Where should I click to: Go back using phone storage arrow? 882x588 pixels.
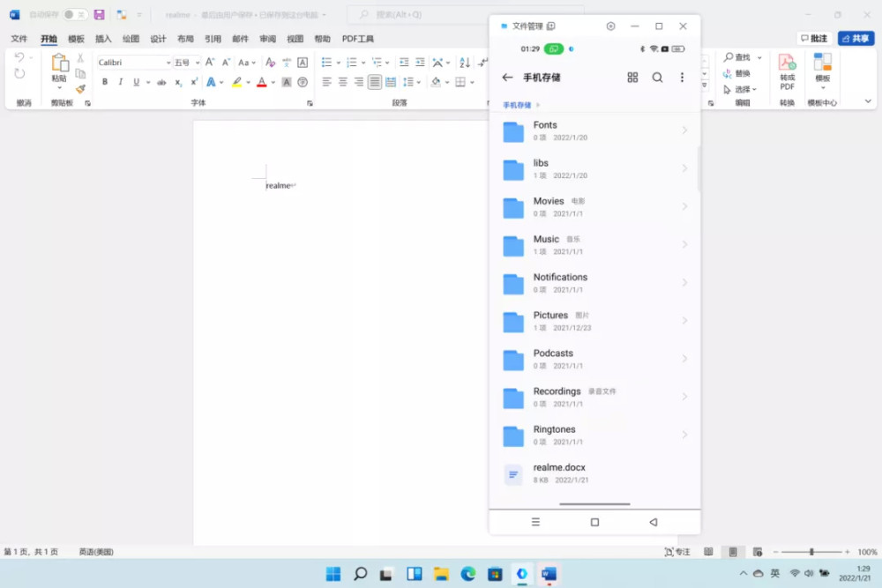[507, 78]
